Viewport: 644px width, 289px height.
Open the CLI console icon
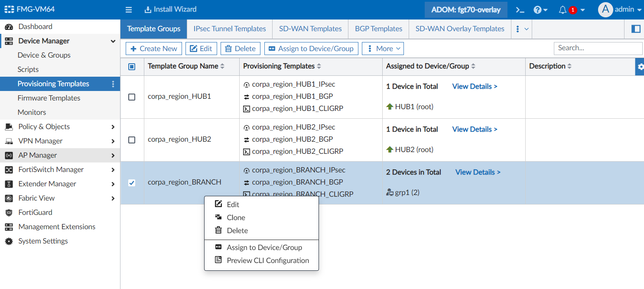pyautogui.click(x=520, y=10)
